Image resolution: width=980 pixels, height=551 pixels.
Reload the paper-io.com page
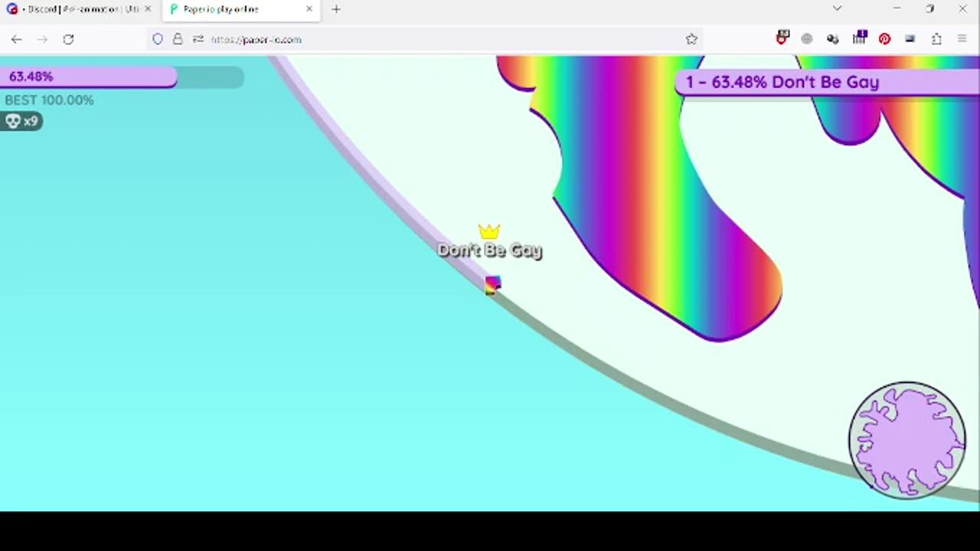[x=68, y=39]
